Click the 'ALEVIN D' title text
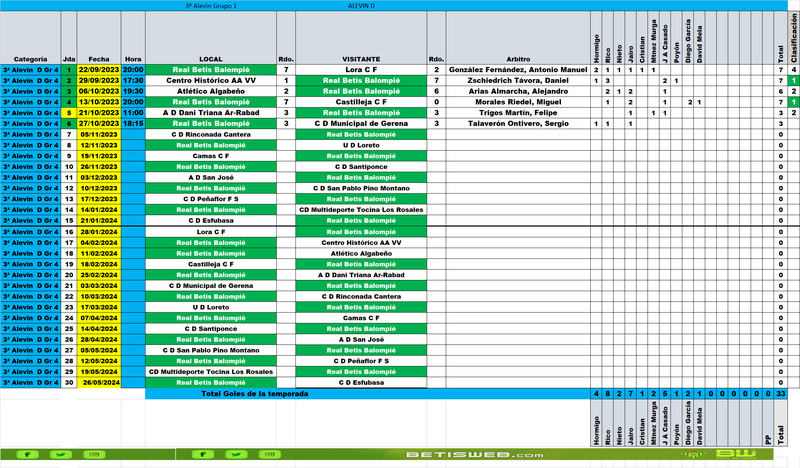 click(x=361, y=6)
